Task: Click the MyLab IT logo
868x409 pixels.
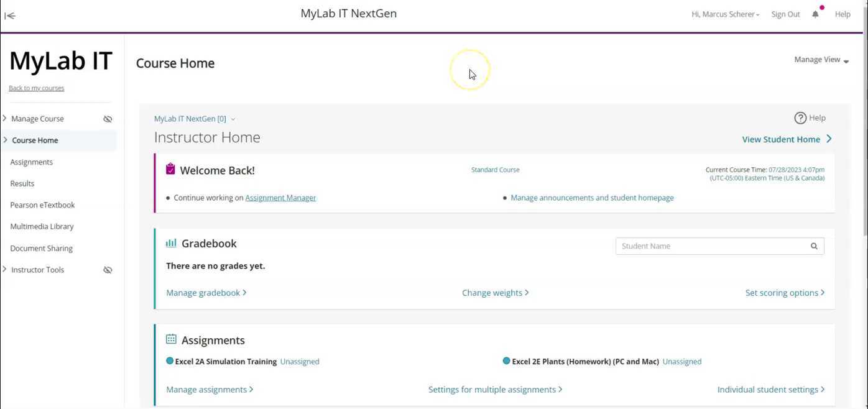Action: click(x=60, y=61)
